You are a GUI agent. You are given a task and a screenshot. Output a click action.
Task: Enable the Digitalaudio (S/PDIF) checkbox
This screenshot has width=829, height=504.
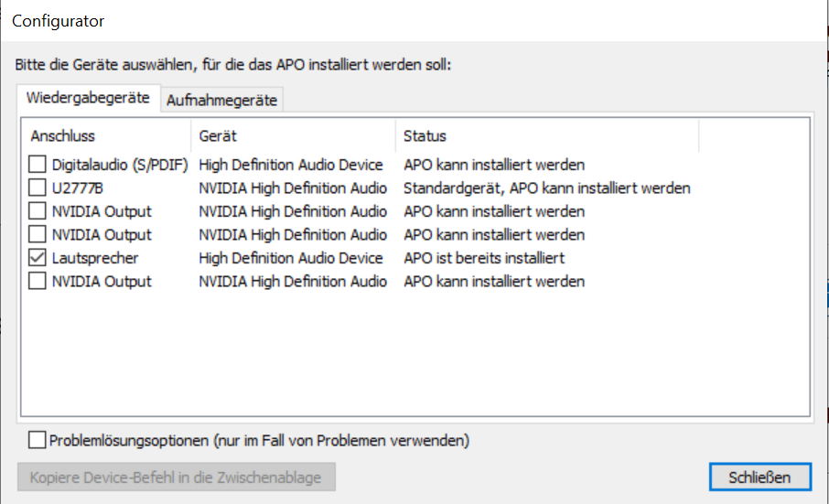37,165
